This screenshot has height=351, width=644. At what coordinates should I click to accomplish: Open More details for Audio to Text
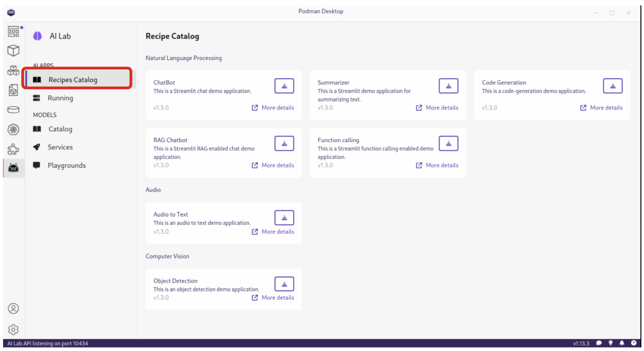point(273,232)
